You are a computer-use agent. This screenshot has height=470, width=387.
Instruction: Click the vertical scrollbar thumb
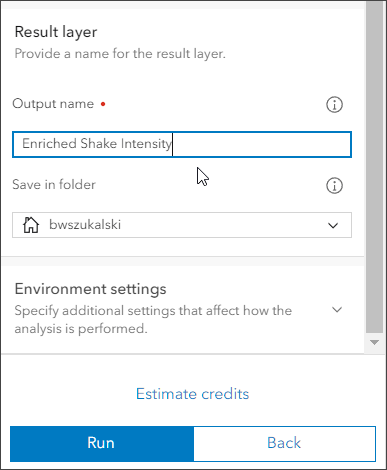click(374, 167)
